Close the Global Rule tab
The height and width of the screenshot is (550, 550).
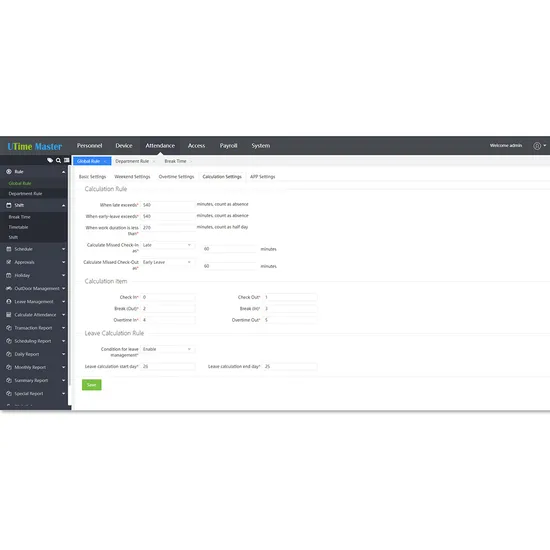click(x=105, y=161)
